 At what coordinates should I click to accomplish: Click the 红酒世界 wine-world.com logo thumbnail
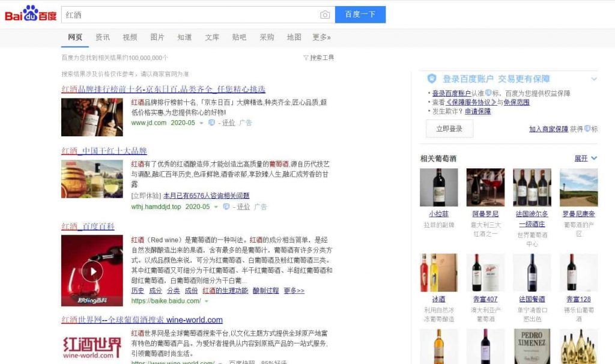[92, 348]
